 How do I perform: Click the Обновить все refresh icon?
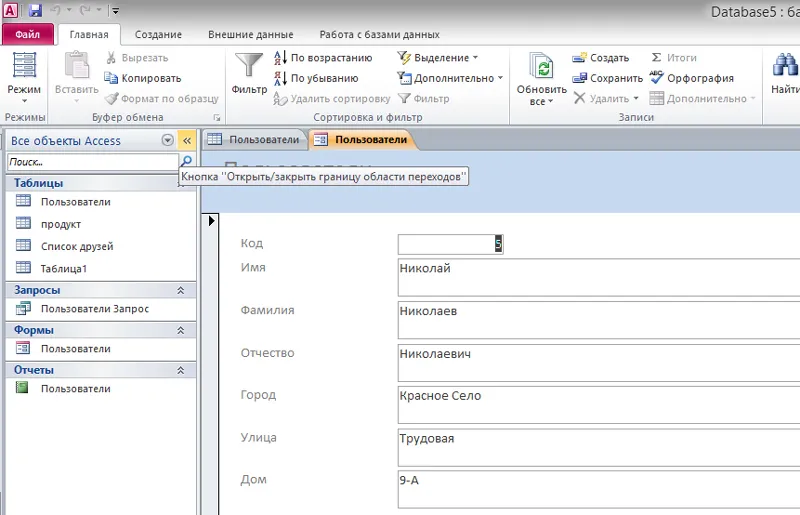coord(542,68)
